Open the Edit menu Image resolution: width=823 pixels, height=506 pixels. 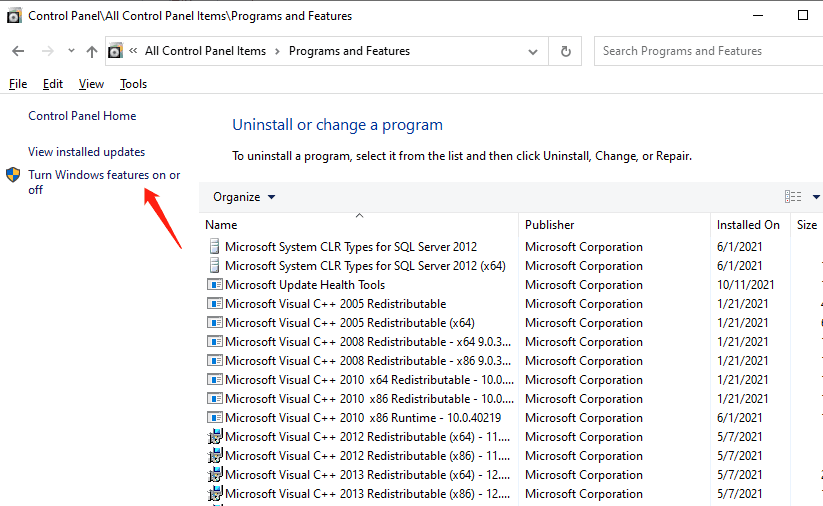(x=52, y=84)
